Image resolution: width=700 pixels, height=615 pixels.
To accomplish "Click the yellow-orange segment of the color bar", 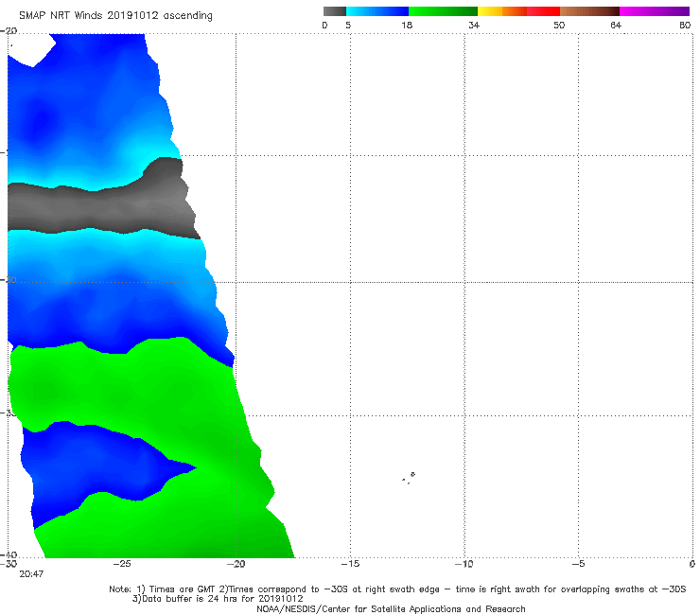I will click(x=501, y=11).
